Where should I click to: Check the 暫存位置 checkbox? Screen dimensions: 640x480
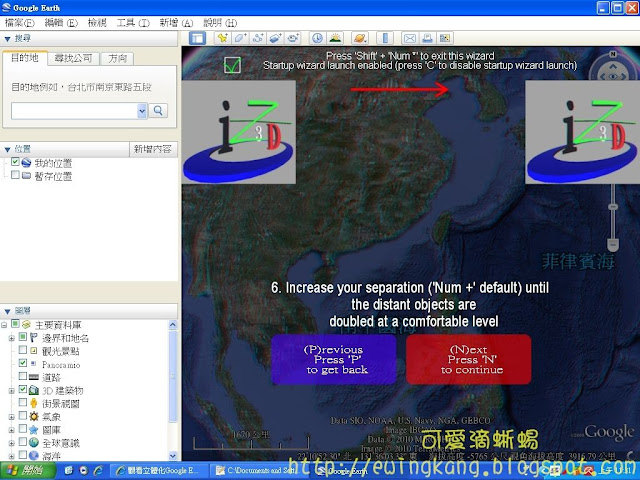point(15,175)
